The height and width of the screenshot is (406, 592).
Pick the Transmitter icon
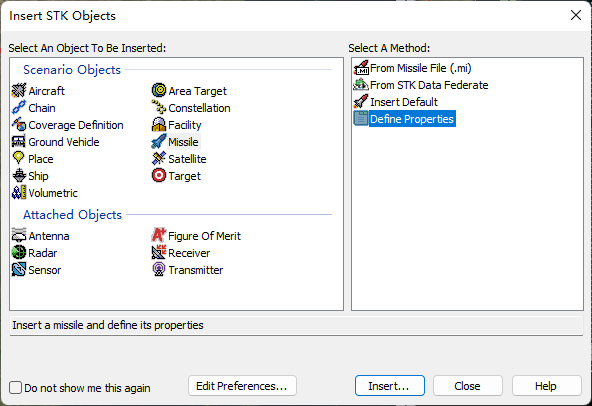[x=159, y=270]
